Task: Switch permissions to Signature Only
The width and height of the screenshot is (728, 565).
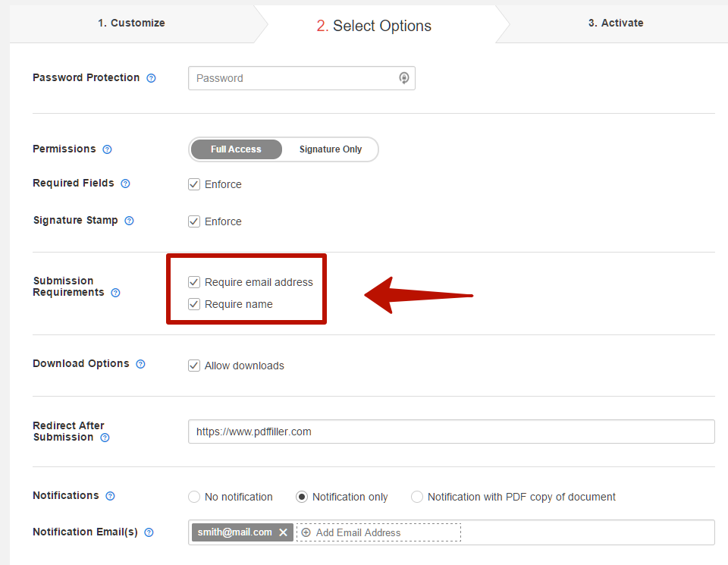Action: (331, 149)
